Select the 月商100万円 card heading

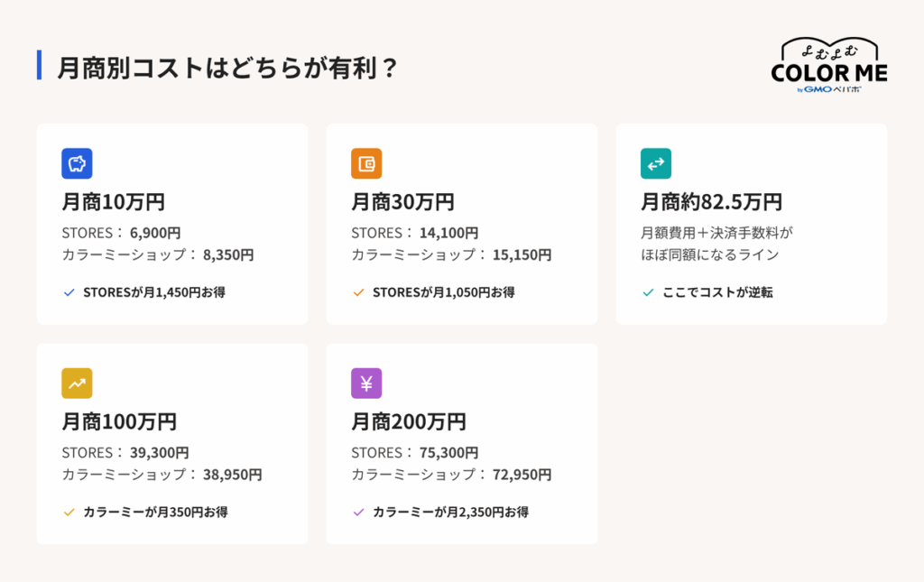tap(119, 421)
